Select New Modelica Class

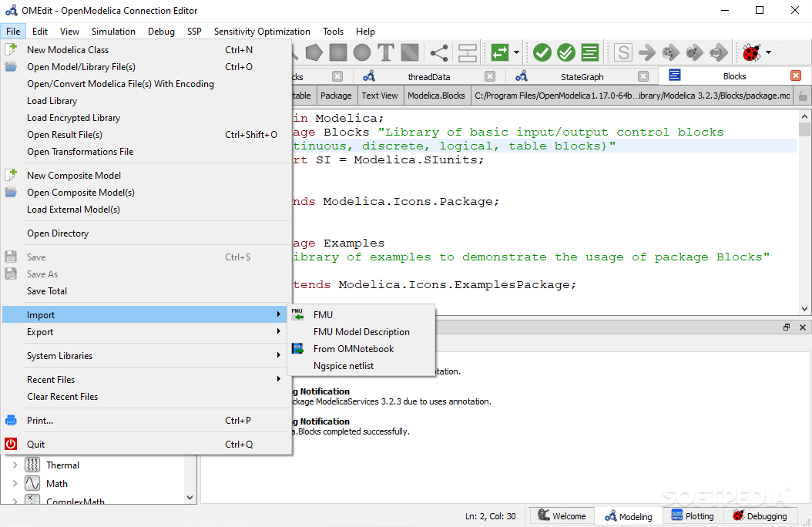click(145, 50)
